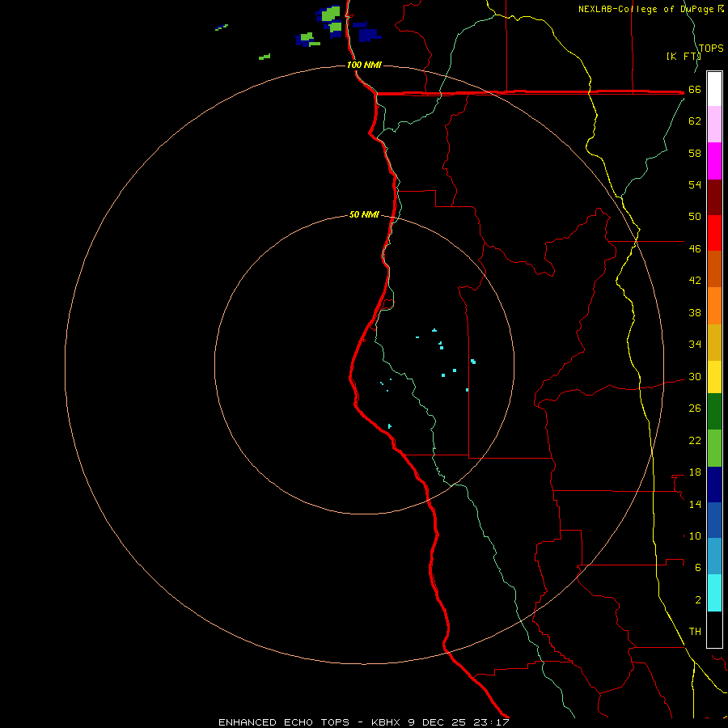Click the cyan 10 kft legend swatch
The image size is (728, 728).
pos(714,593)
